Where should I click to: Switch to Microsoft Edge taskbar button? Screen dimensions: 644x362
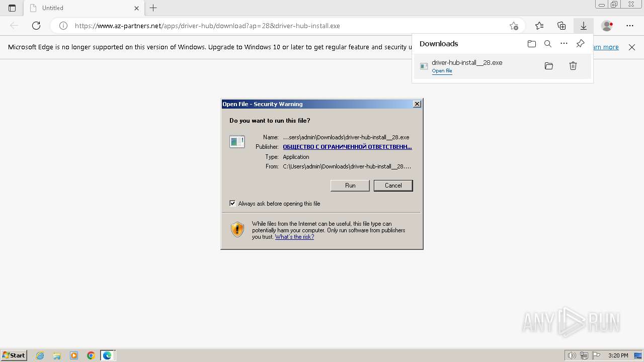click(x=108, y=355)
